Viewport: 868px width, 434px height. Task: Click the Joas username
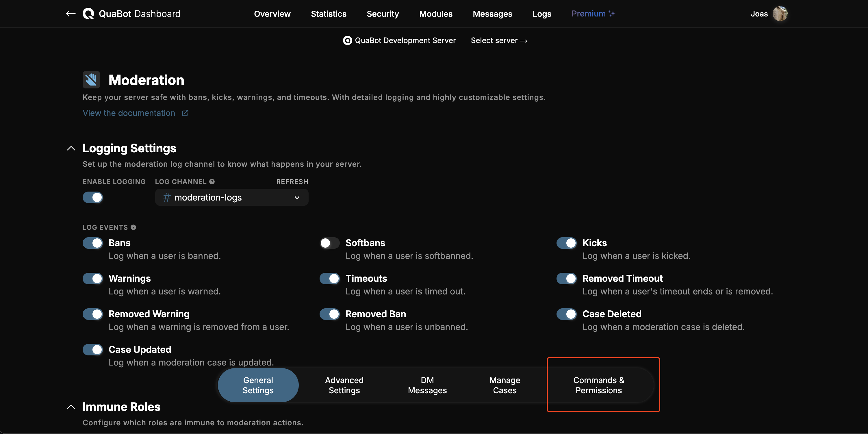coord(759,14)
